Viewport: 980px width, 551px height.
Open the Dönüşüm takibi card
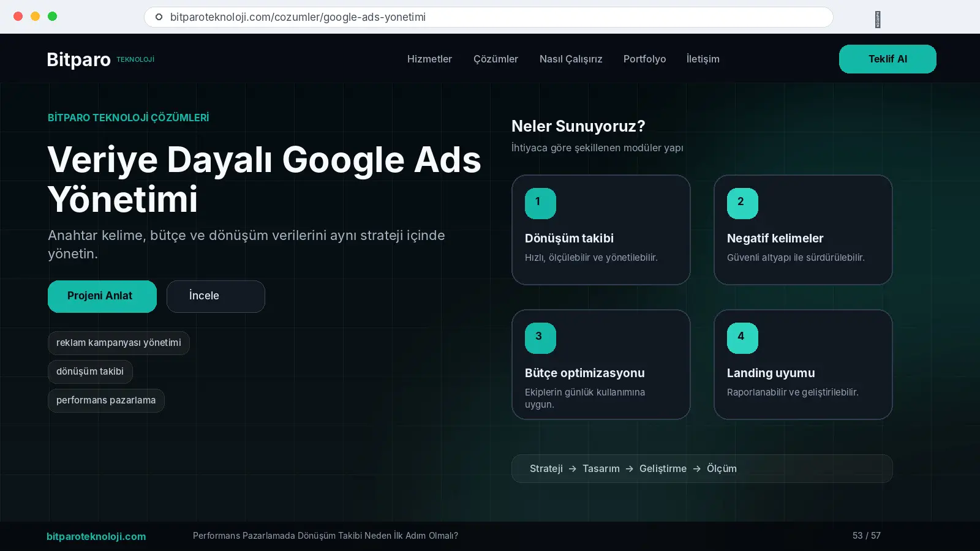tap(601, 230)
